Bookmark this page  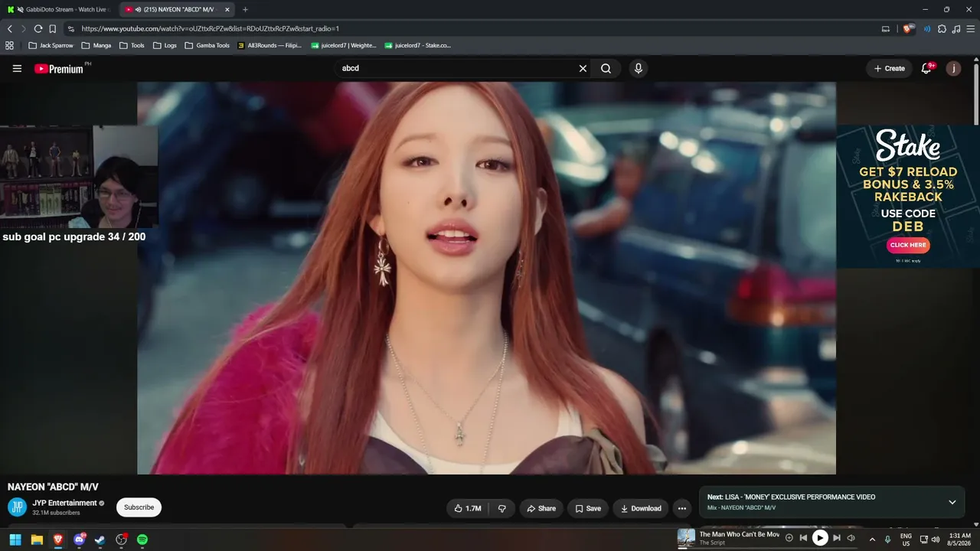[53, 28]
